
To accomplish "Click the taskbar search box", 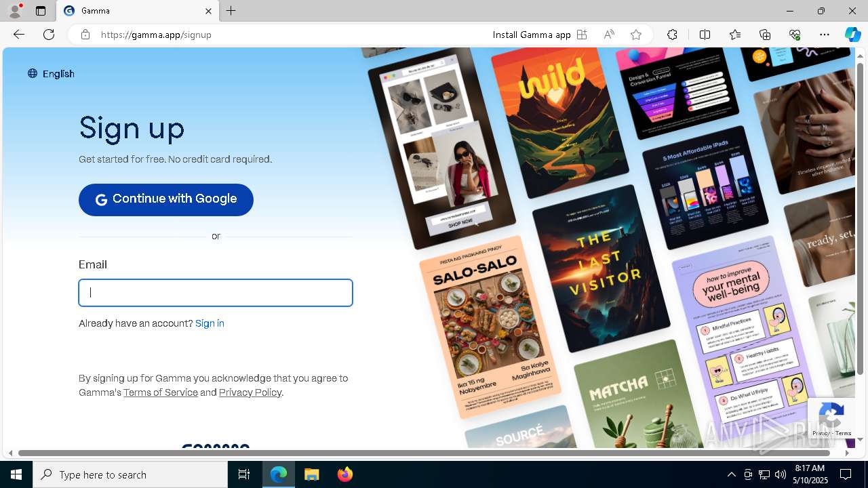I will click(130, 474).
